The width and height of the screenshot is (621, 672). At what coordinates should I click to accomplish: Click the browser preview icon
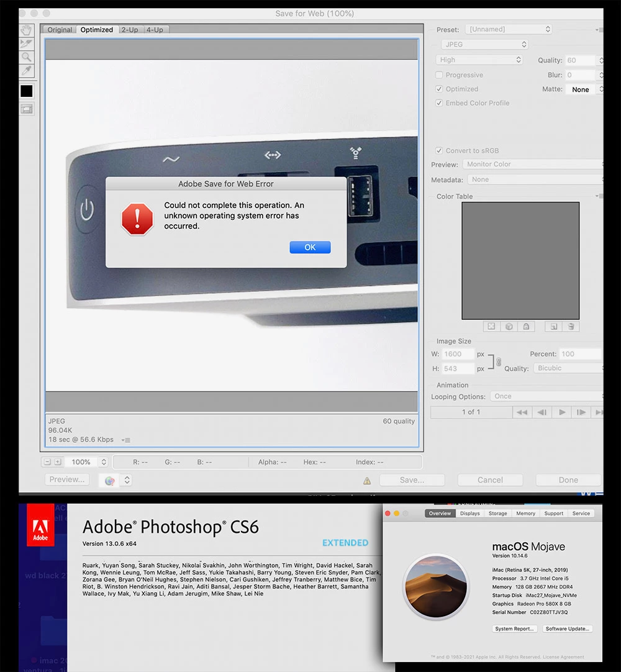[110, 481]
